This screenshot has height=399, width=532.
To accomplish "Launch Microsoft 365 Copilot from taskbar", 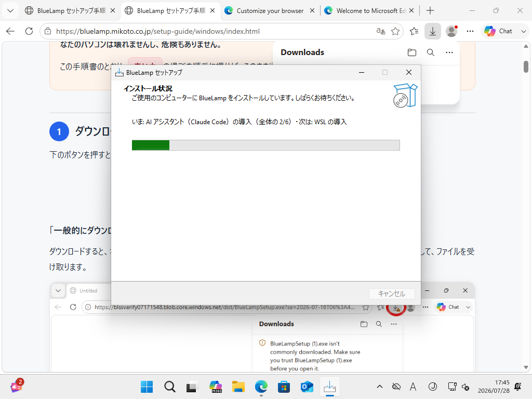I will (216, 387).
